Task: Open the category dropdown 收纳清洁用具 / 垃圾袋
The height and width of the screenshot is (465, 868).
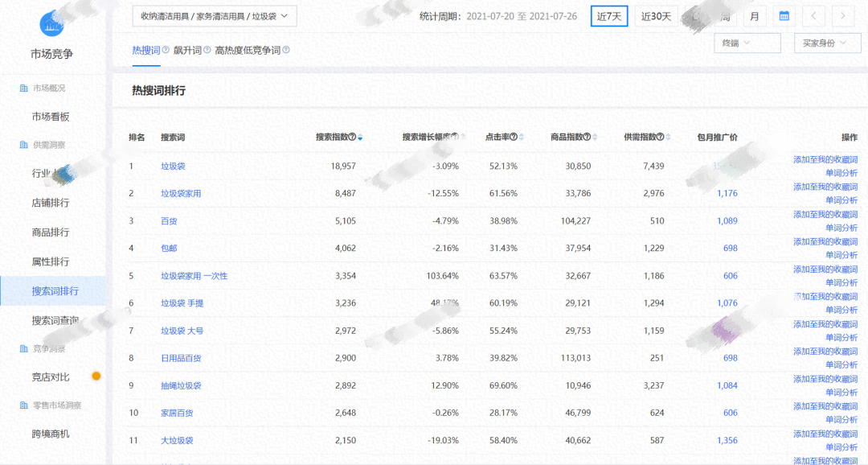Action: coord(215,16)
